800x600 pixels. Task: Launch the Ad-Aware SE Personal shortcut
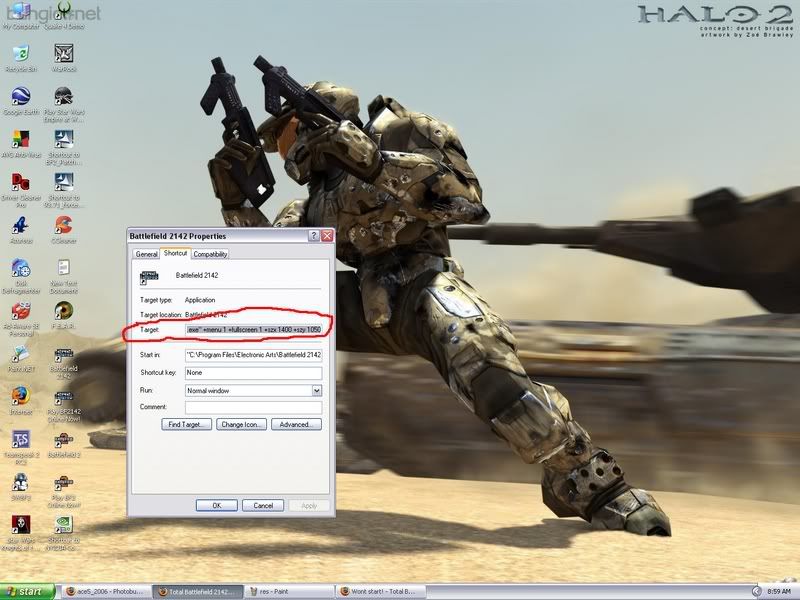[20, 311]
